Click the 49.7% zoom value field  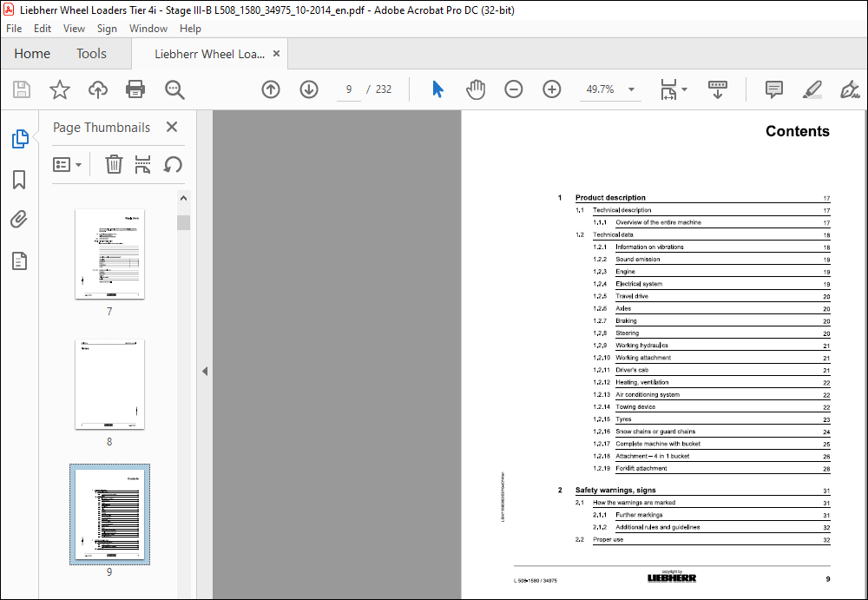601,89
